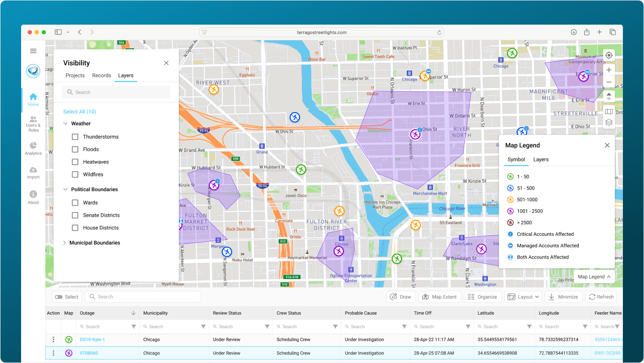Open the map layers stack icon
Image resolution: width=644 pixels, height=363 pixels.
(609, 122)
